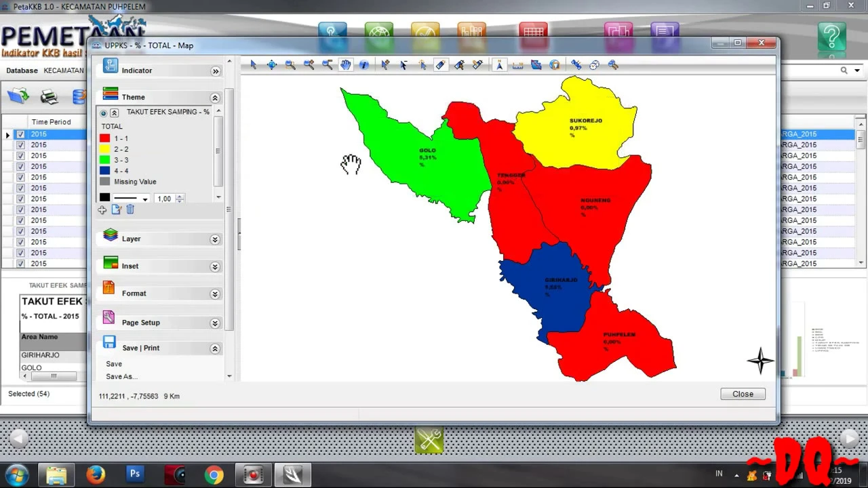The width and height of the screenshot is (868, 488).
Task: Click the label tag tool icon
Action: [x=441, y=65]
